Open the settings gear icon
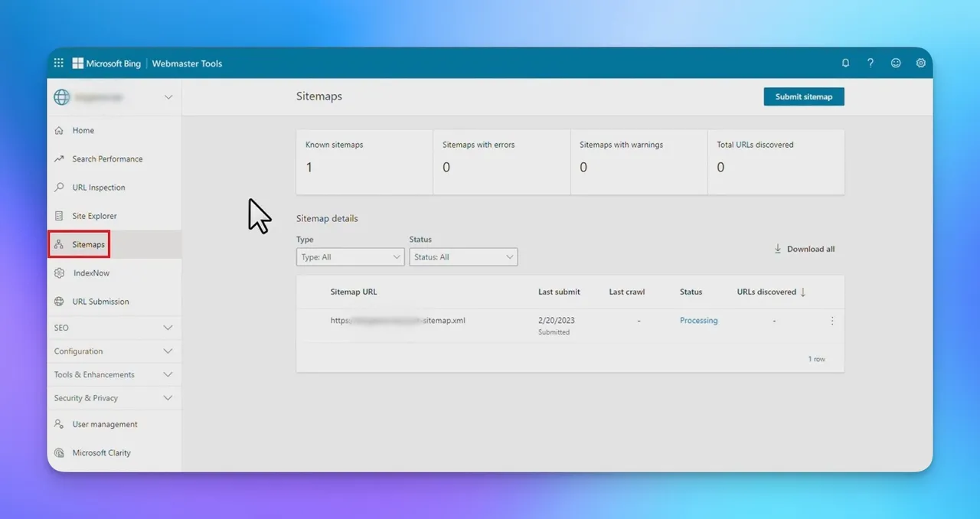This screenshot has height=519, width=980. tap(921, 64)
